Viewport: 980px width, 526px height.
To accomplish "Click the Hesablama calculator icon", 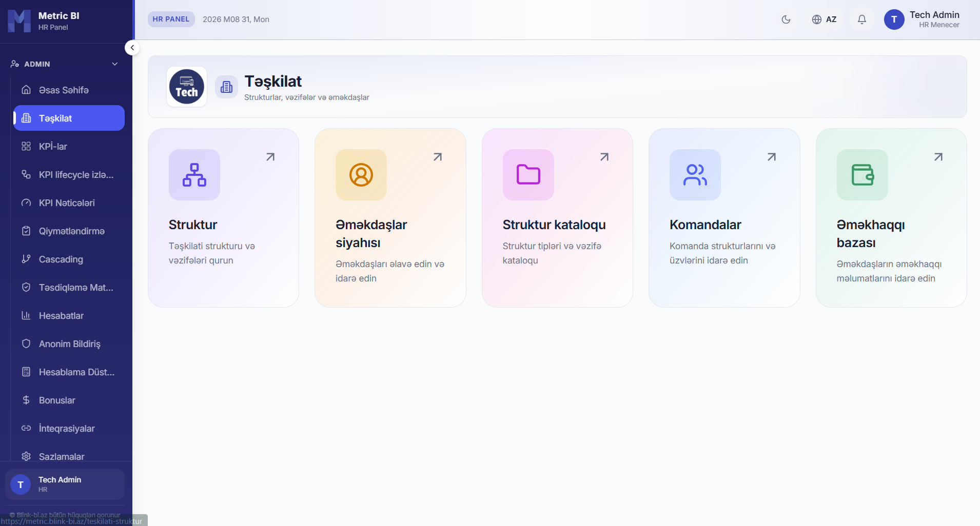I will (x=26, y=372).
